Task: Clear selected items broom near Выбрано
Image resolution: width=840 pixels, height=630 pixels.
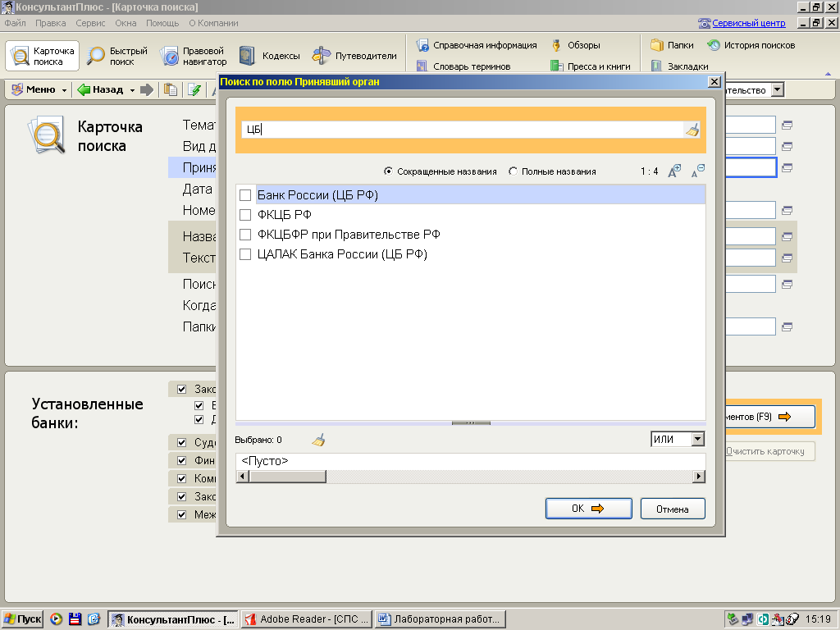Action: (319, 441)
